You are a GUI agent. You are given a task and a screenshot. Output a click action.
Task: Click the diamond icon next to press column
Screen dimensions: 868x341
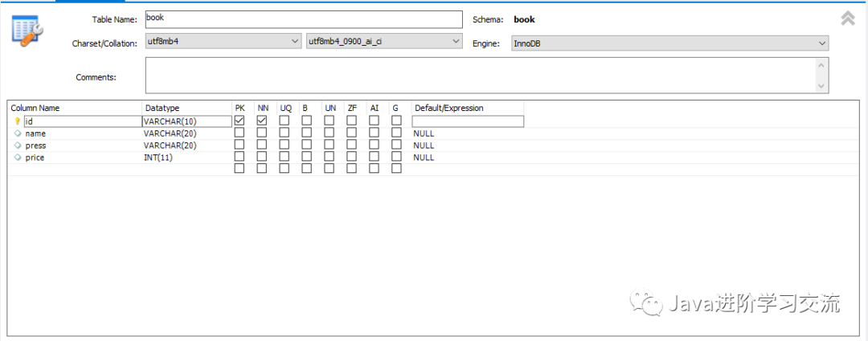[18, 146]
